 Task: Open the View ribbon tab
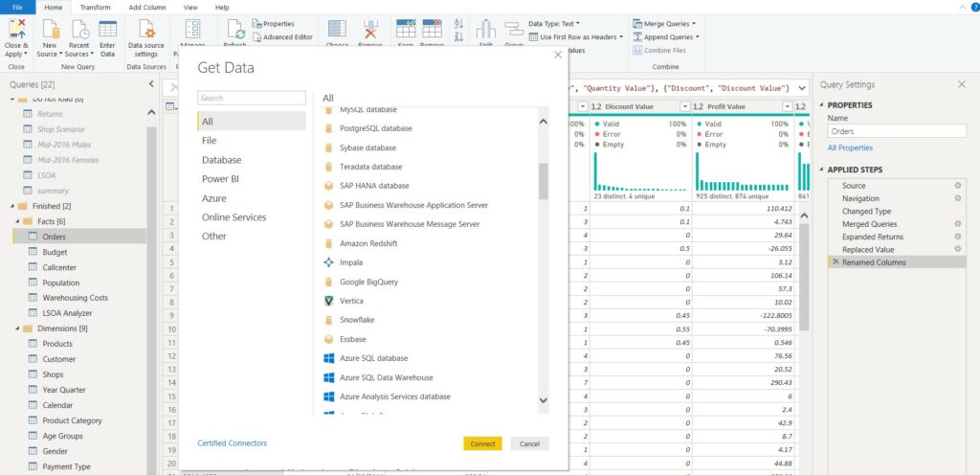(x=191, y=8)
